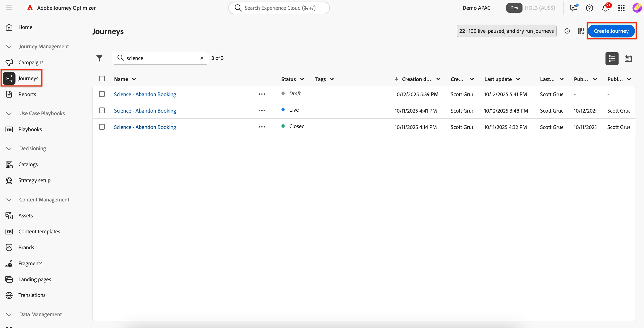Open the notifications bell

[x=605, y=8]
